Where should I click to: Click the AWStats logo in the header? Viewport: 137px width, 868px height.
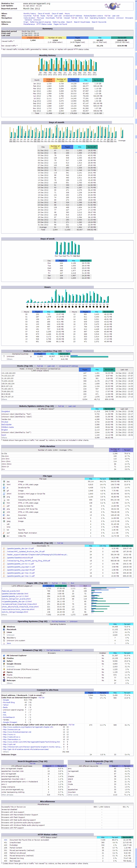112,6
